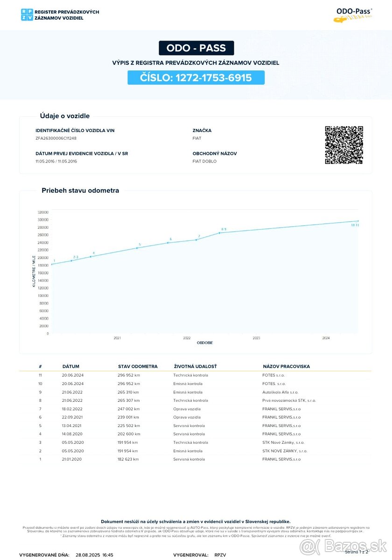The height and width of the screenshot is (560, 392).
Task: Click the blue ČÍSLO 1272-1753-6915 banner
Action: [196, 77]
